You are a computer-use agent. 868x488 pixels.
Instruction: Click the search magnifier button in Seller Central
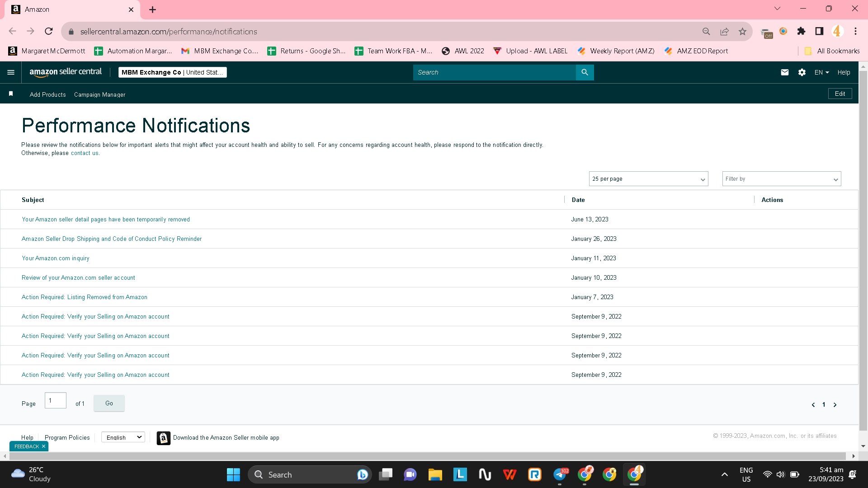coord(585,72)
